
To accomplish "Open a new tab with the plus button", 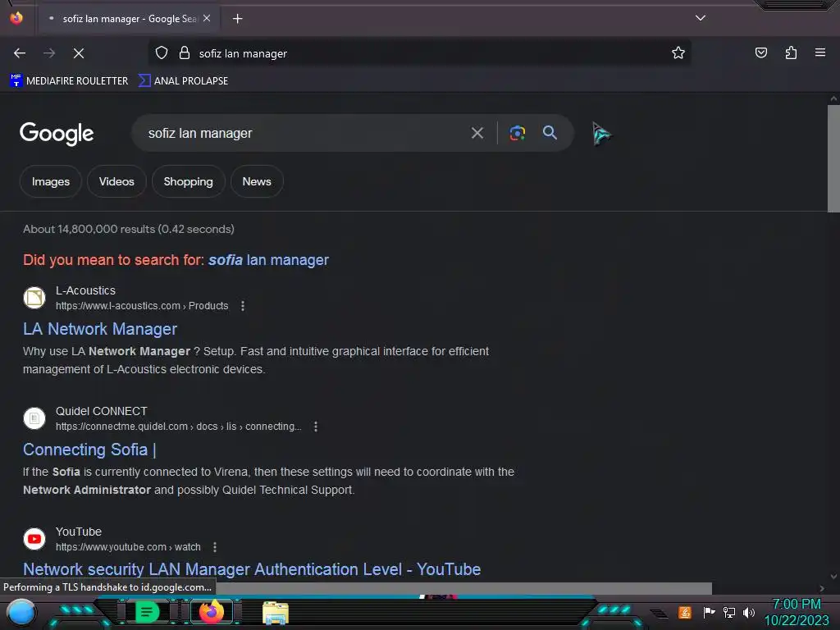I will [x=238, y=19].
